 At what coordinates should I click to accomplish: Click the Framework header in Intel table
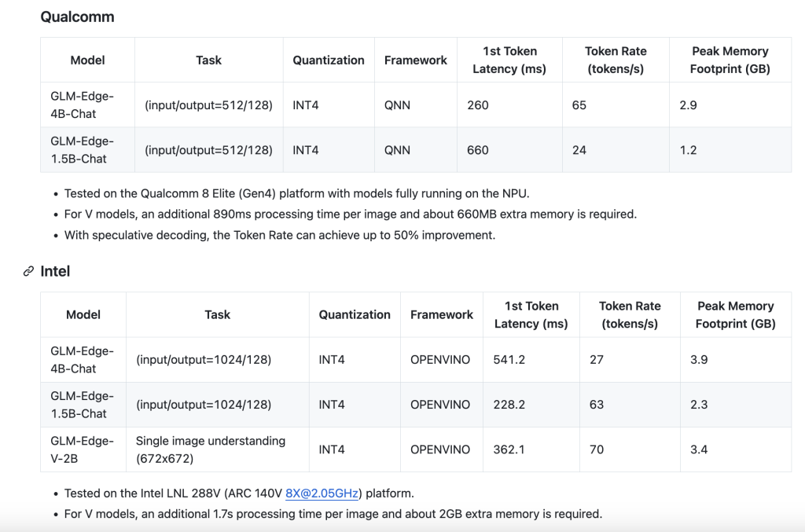[x=442, y=314]
